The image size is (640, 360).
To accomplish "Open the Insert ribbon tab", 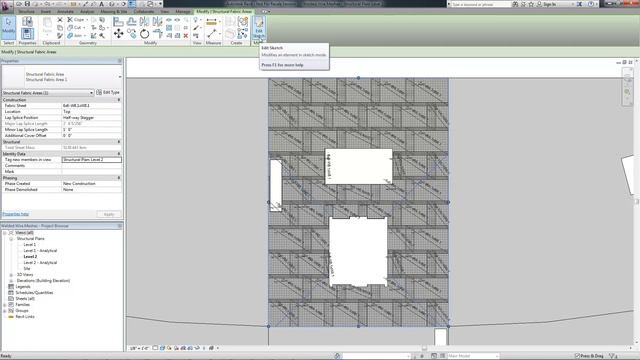I will 46,11.
